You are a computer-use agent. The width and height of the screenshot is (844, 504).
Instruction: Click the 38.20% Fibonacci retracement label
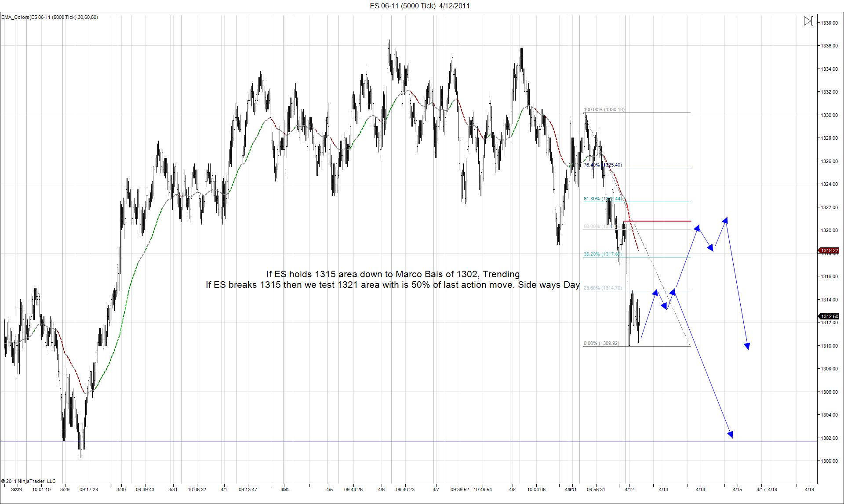coord(603,254)
